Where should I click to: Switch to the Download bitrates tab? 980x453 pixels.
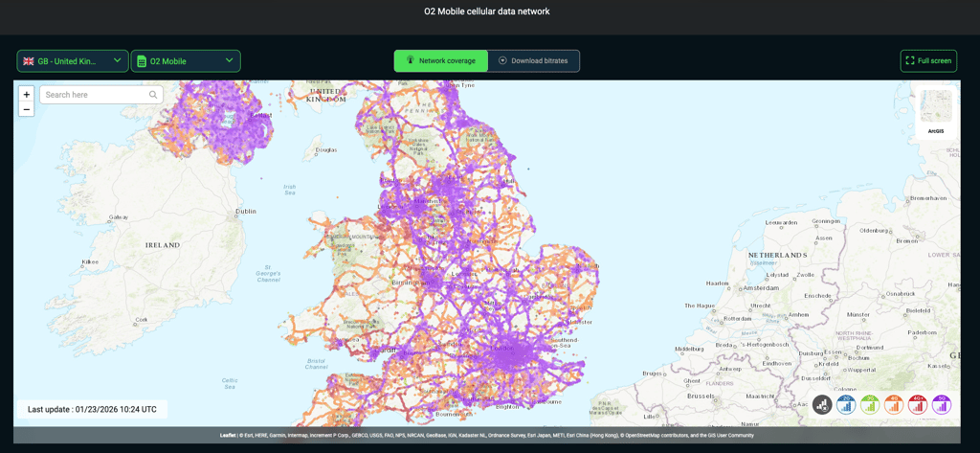(x=534, y=61)
